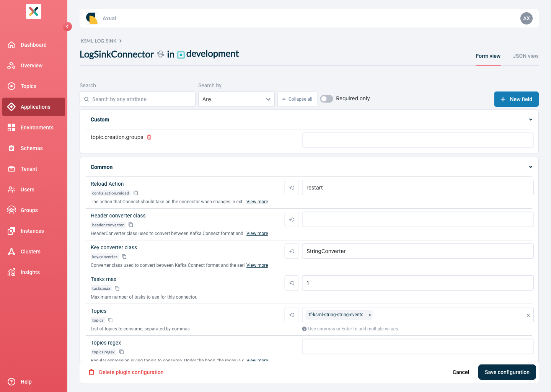Open Dashboard from the sidebar
The height and width of the screenshot is (392, 551).
[x=34, y=45]
